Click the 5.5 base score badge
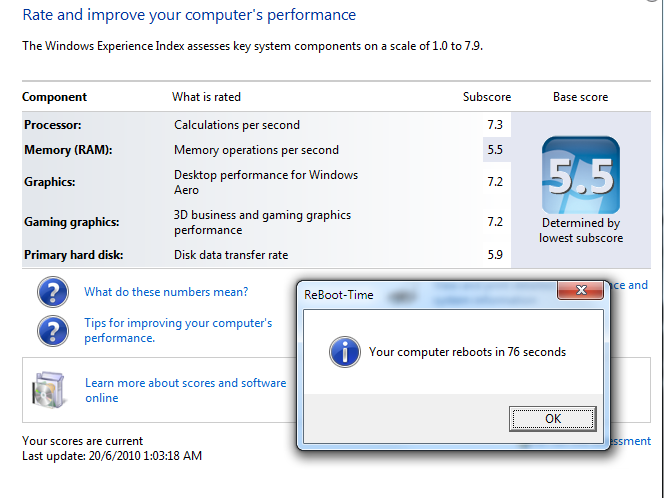 [x=580, y=174]
